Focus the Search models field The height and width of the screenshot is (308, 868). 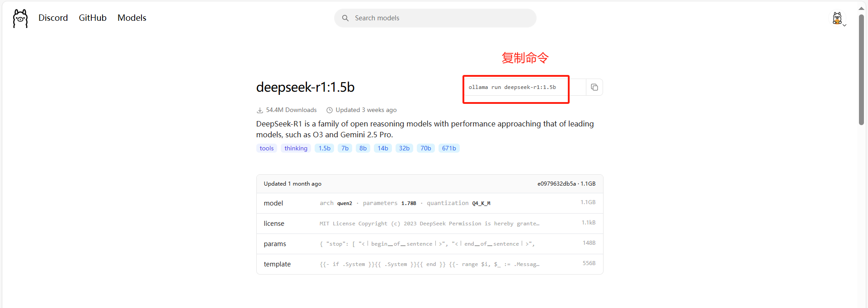pyautogui.click(x=435, y=18)
